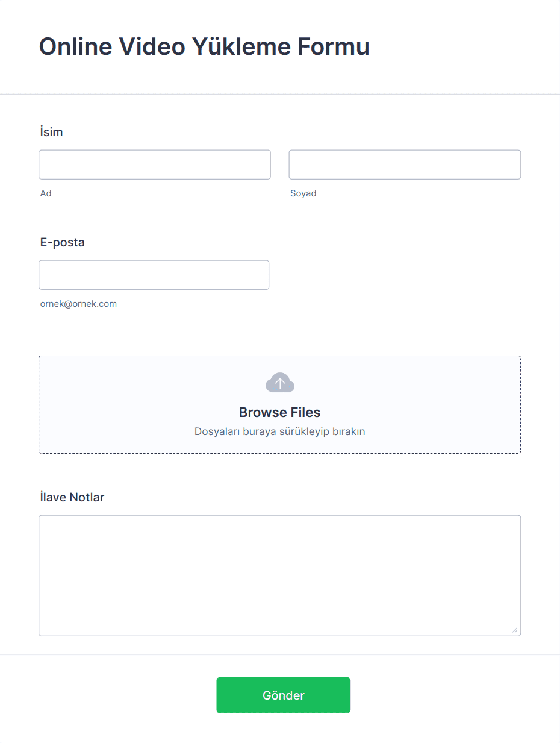The height and width of the screenshot is (743, 560).
Task: Click the E-posta field label
Action: [x=63, y=242]
